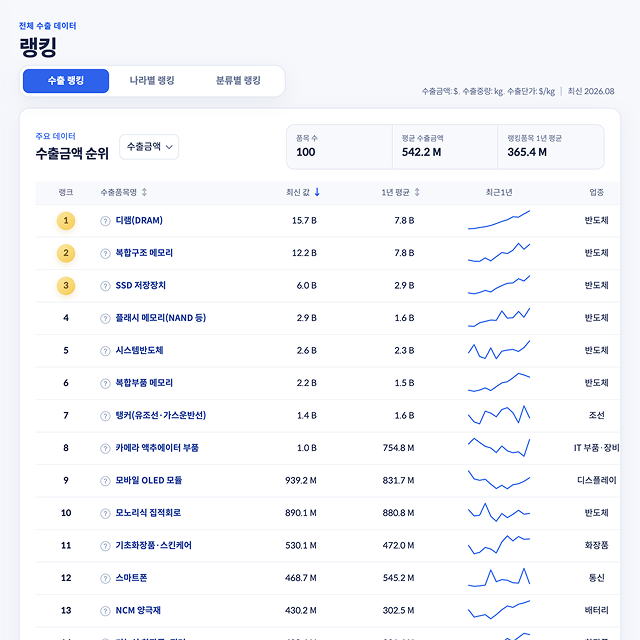Image resolution: width=640 pixels, height=640 pixels.
Task: Click the 품목 수 100 stat
Action: pos(340,147)
